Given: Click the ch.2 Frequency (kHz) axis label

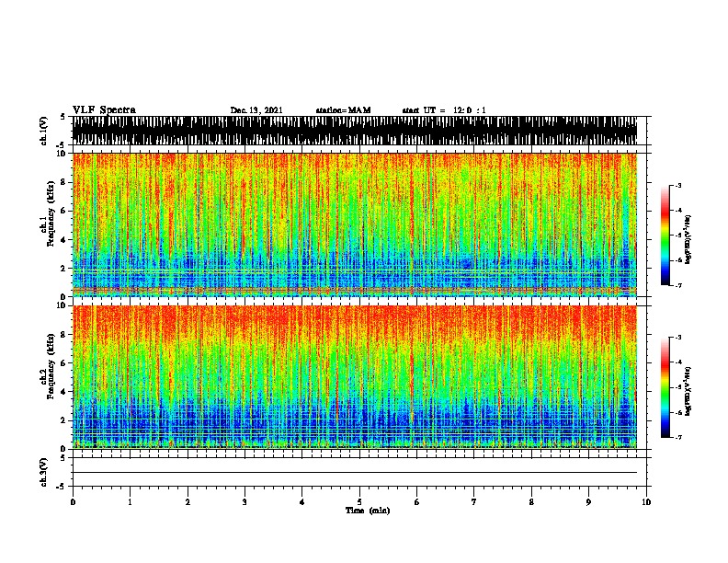Looking at the screenshot, I should 47,366.
